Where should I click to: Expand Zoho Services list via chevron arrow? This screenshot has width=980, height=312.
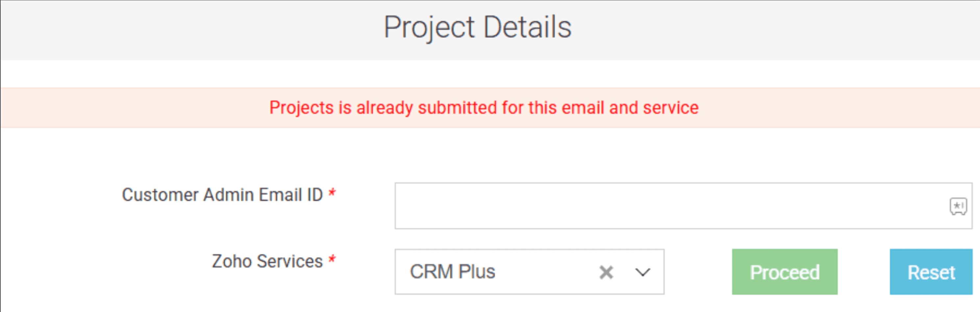pyautogui.click(x=643, y=273)
